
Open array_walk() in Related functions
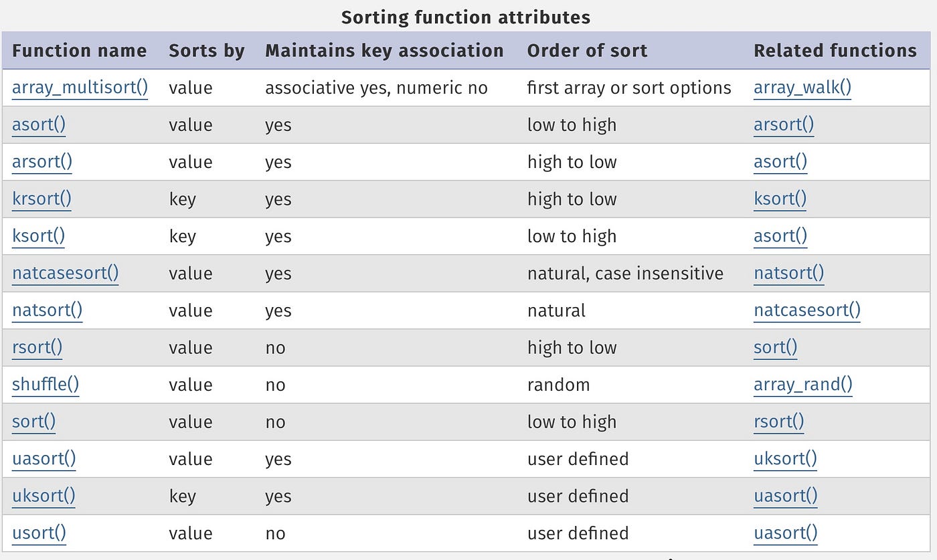pyautogui.click(x=802, y=88)
